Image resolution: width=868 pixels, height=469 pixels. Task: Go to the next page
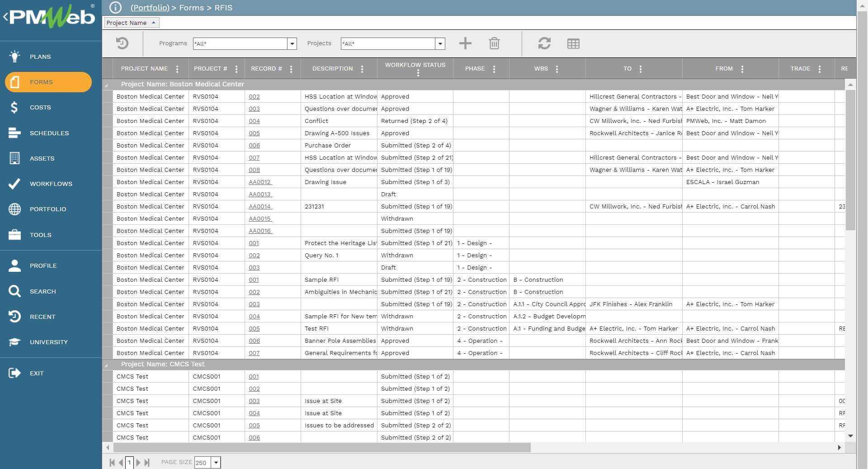(x=138, y=463)
